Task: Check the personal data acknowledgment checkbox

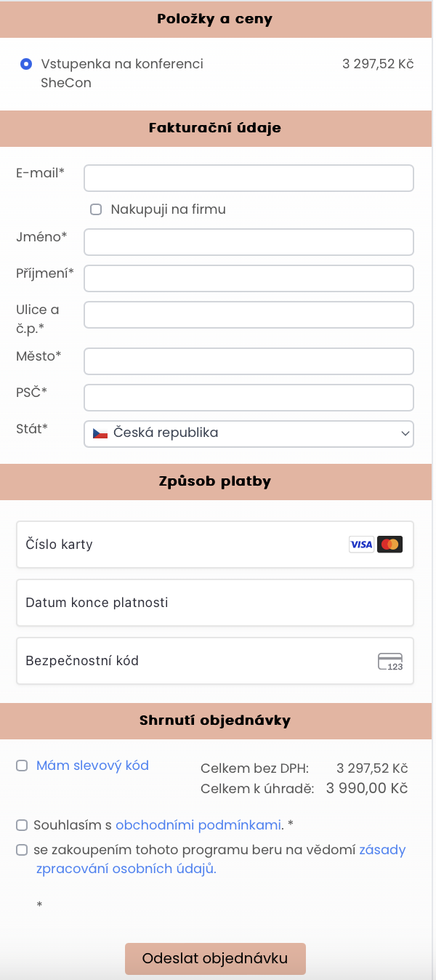Action: (x=22, y=850)
